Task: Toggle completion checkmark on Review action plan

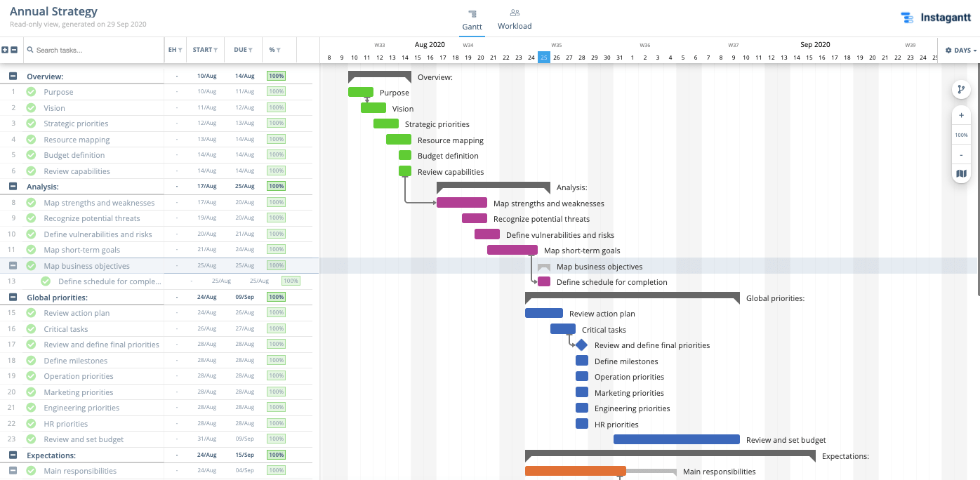Action: tap(29, 313)
